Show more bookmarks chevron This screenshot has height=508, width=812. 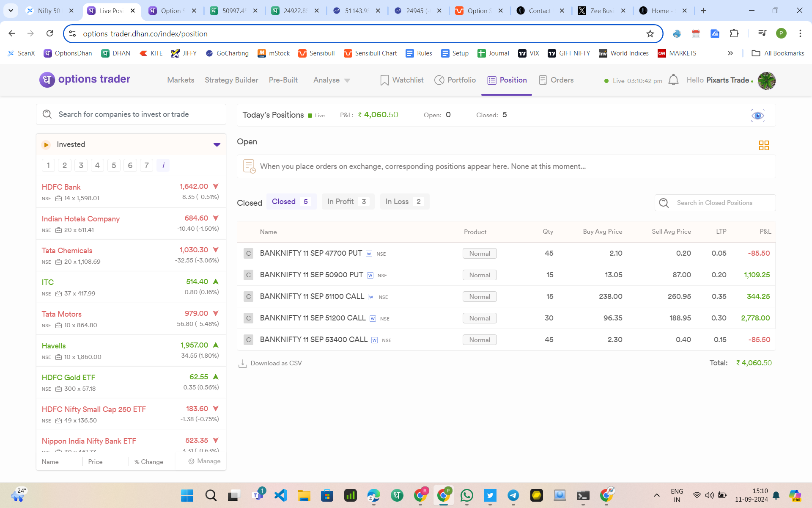(x=730, y=53)
